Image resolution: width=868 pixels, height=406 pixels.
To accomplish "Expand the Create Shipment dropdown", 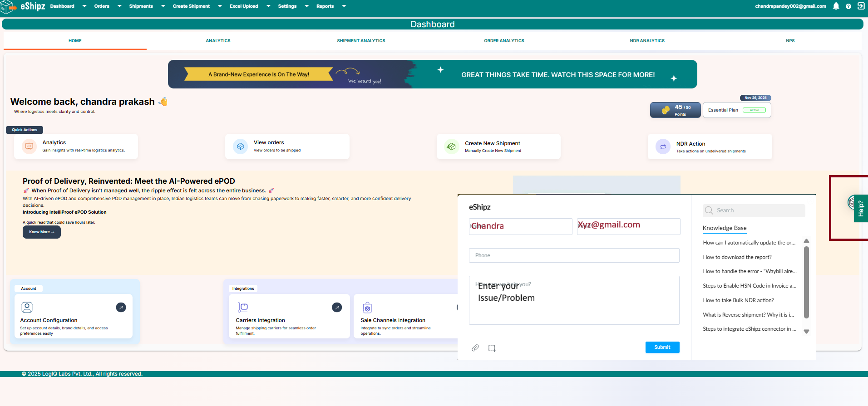I will tap(220, 6).
